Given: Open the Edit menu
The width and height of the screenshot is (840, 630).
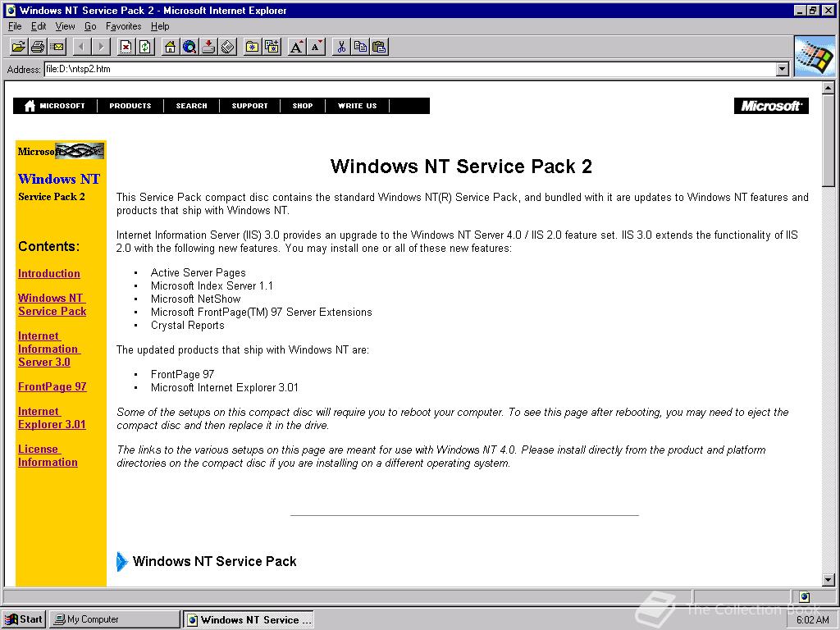Looking at the screenshot, I should [39, 26].
